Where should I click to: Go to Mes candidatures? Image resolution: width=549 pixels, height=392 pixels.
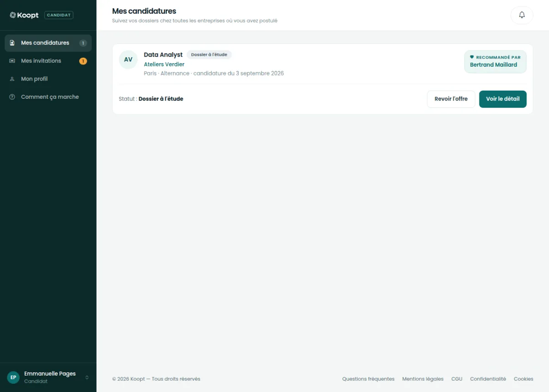pos(48,43)
